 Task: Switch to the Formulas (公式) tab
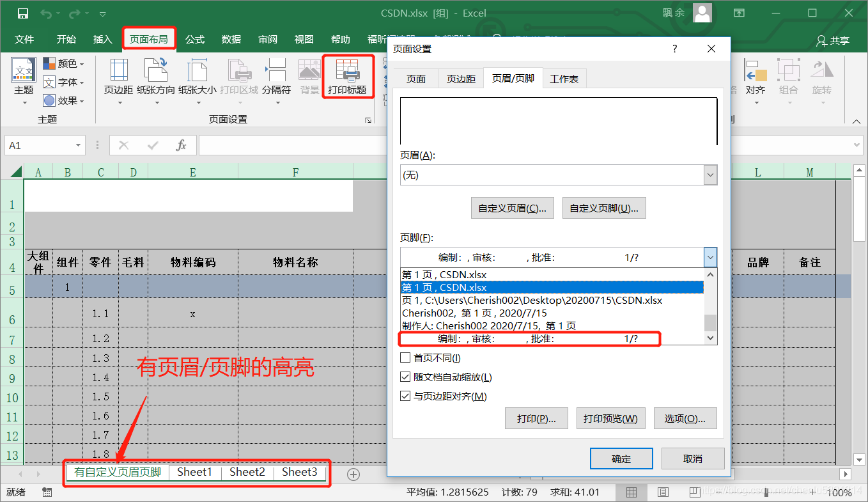tap(195, 40)
